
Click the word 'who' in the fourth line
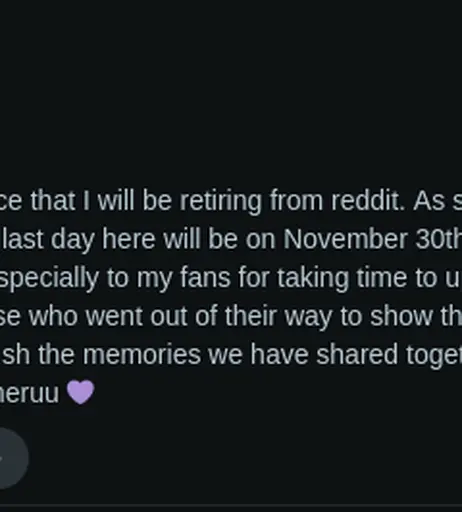(53, 316)
